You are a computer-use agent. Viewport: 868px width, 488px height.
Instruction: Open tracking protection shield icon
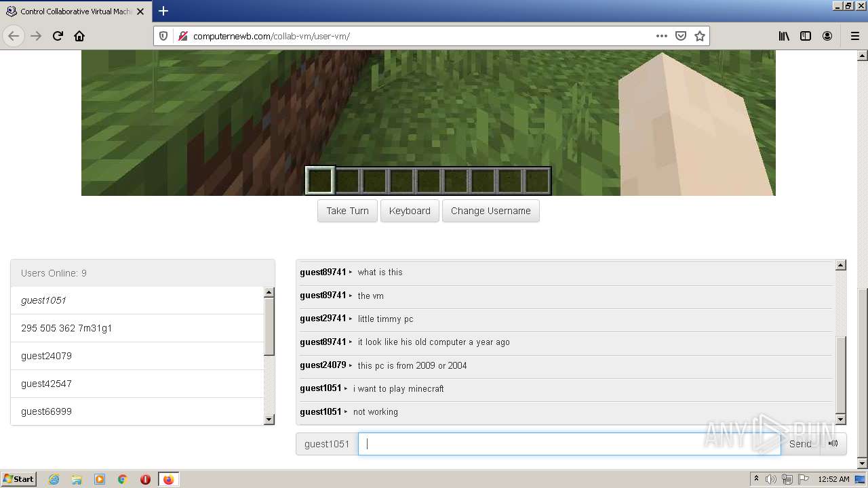pos(163,36)
